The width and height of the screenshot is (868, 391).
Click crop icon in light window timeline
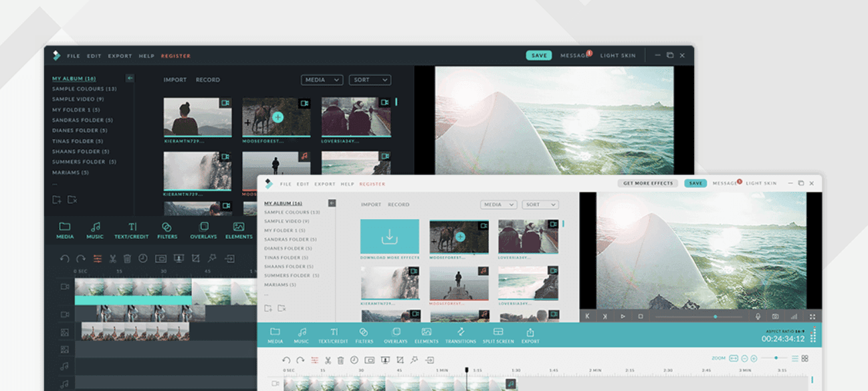point(401,360)
